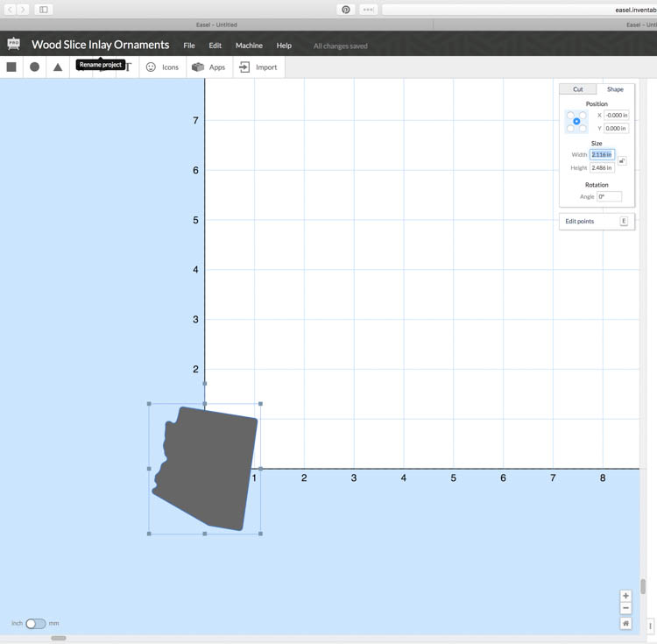
Task: Click the X position input field
Action: 617,116
